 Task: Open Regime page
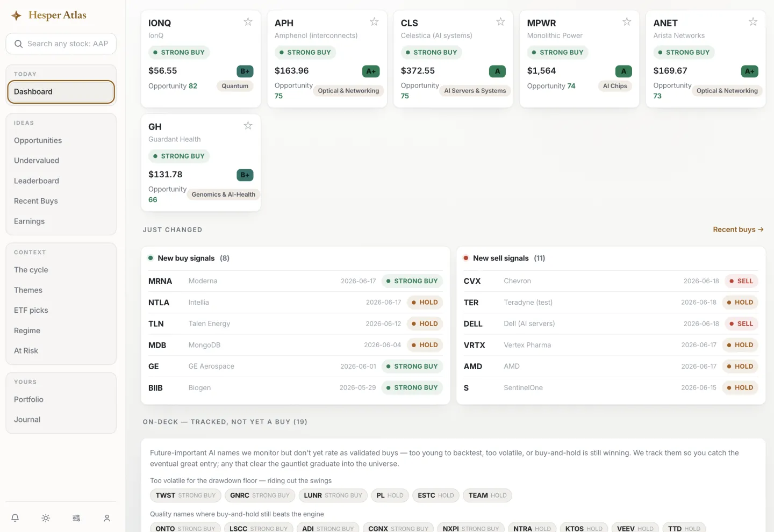[x=61, y=330]
